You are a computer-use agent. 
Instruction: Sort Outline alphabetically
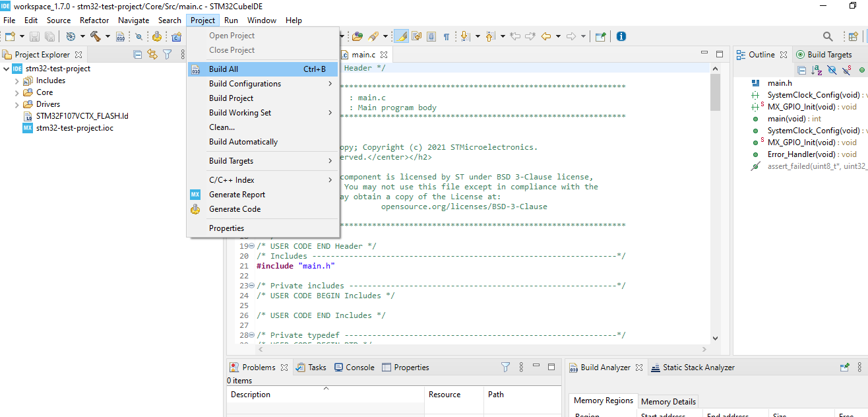[x=817, y=69]
